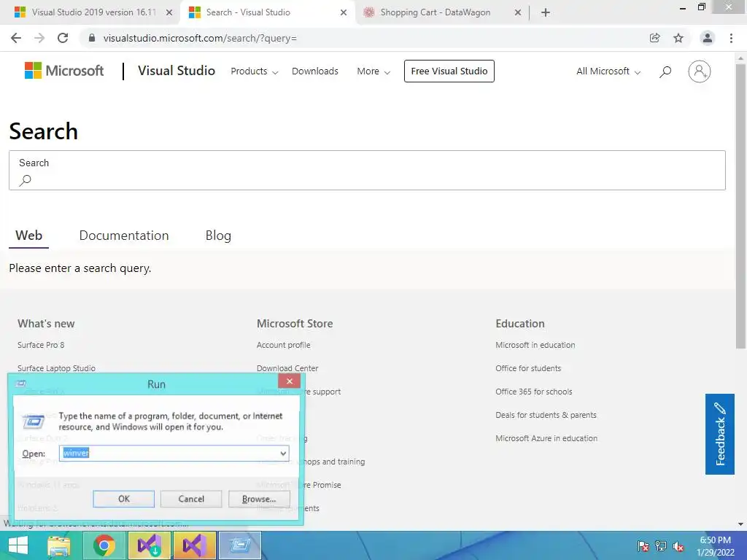Click the Microsoft in education link
Image resolution: width=747 pixels, height=560 pixels.
pyautogui.click(x=535, y=345)
